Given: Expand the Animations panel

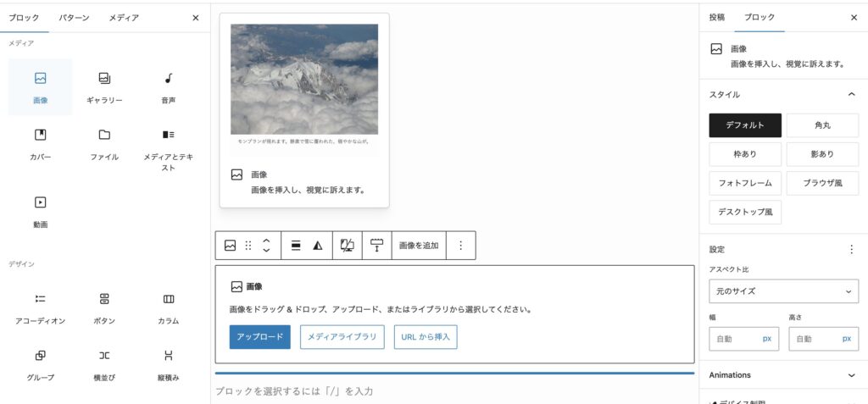Looking at the screenshot, I should tap(783, 375).
